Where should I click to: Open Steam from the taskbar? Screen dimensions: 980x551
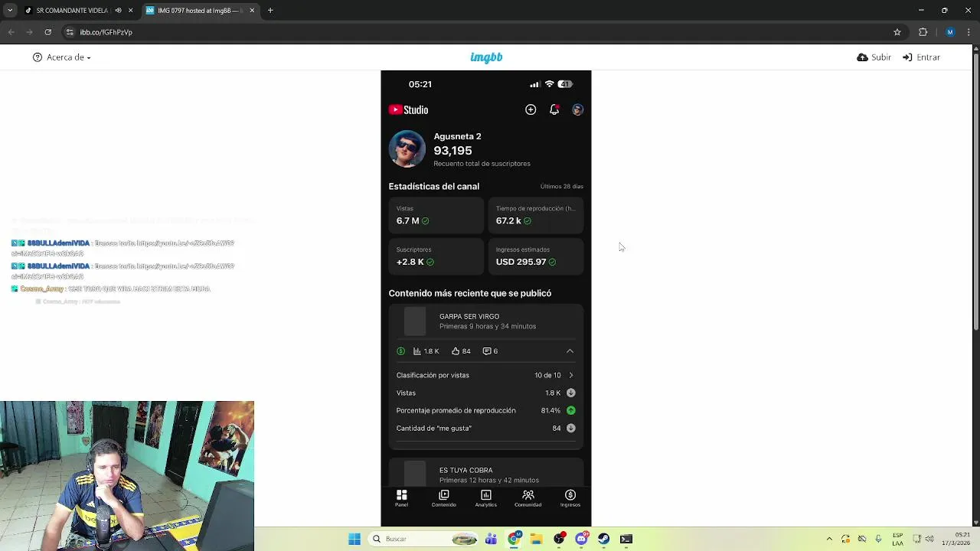pyautogui.click(x=603, y=539)
